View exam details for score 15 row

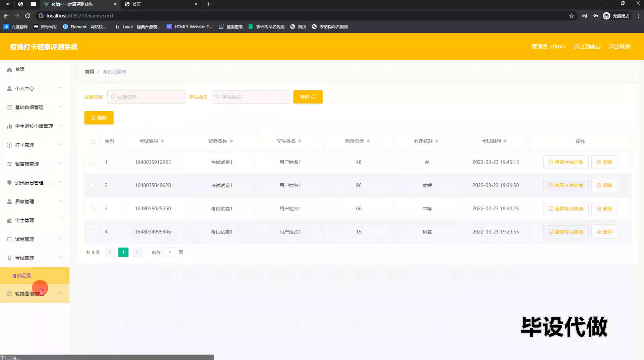[x=566, y=232]
